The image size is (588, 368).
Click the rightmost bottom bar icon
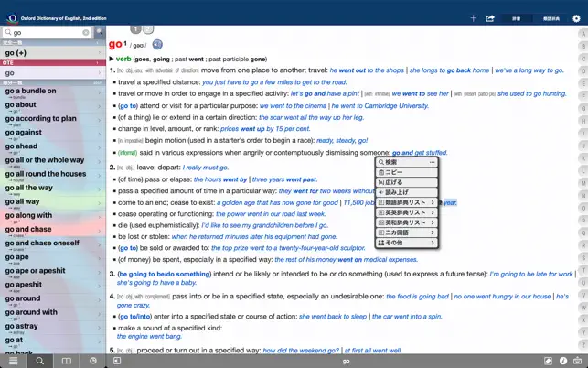tap(578, 361)
